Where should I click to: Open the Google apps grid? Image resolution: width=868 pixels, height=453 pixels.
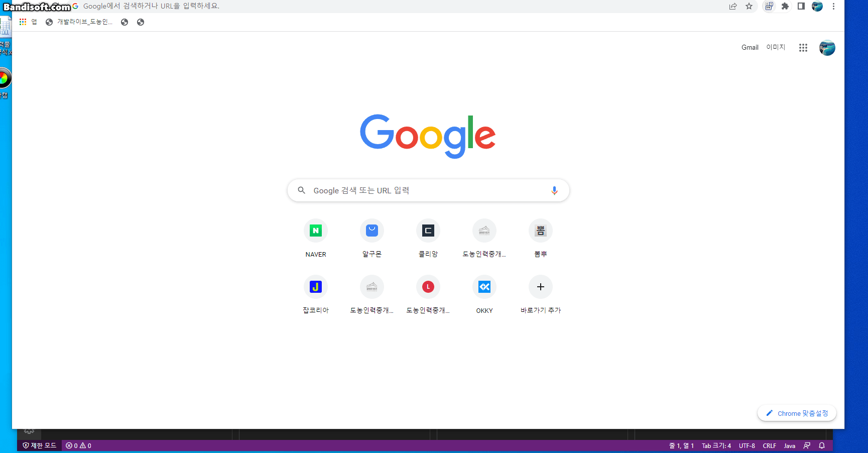pos(803,48)
